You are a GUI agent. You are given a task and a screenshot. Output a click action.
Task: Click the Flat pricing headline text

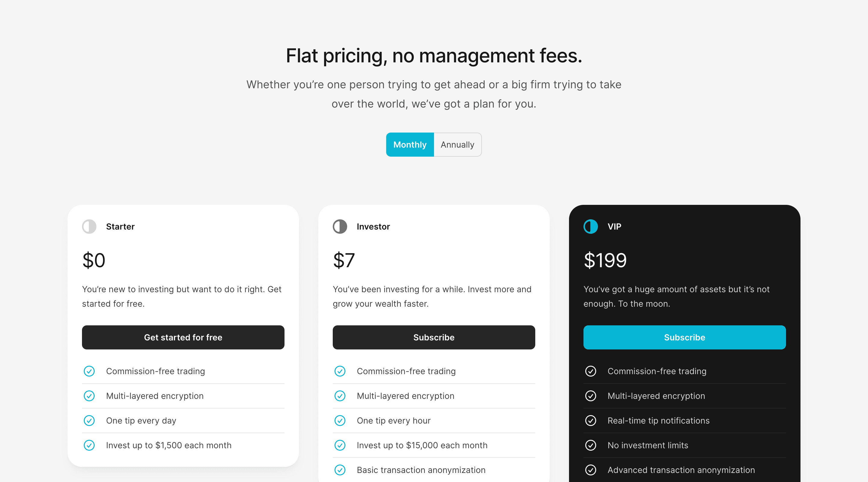pos(434,55)
